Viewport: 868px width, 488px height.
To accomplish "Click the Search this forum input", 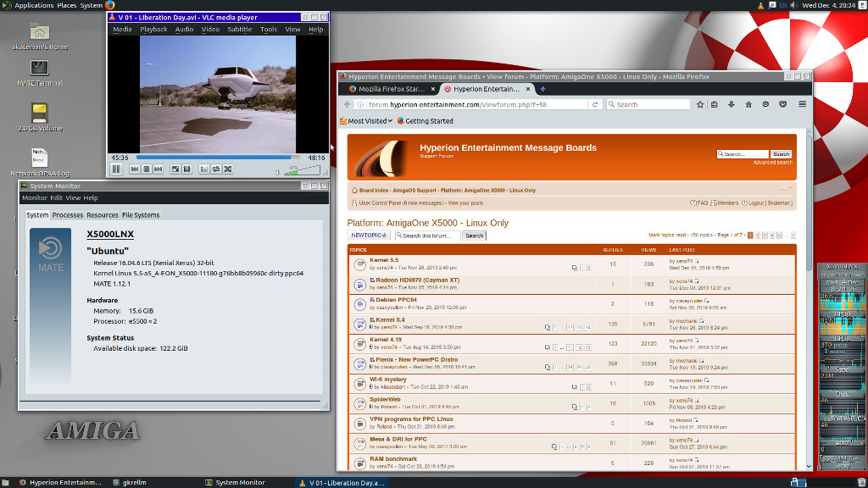I will point(427,236).
